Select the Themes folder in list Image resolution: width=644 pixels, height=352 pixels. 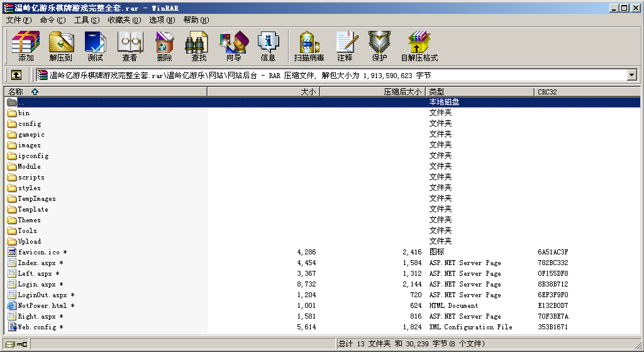29,220
